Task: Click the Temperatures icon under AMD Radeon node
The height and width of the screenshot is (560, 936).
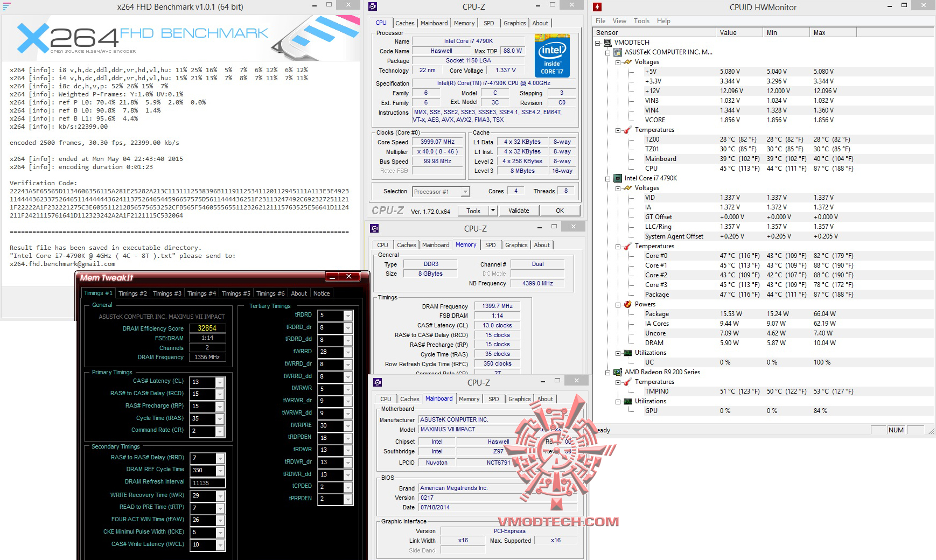Action: coord(627,382)
